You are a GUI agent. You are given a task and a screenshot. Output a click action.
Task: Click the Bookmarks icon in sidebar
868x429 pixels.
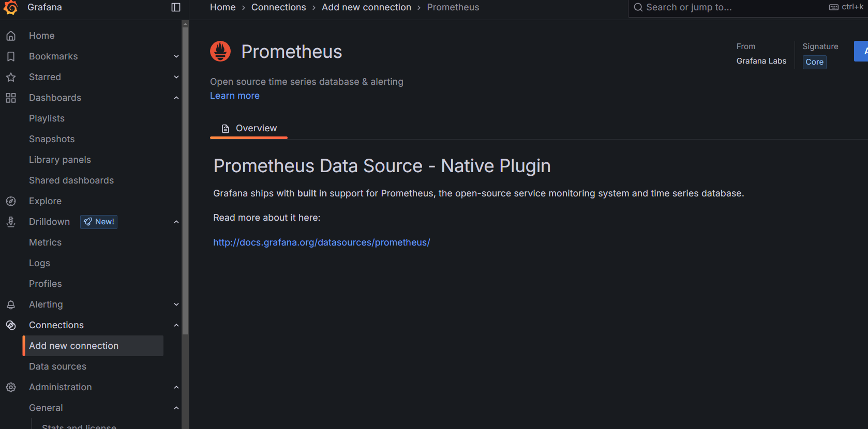(x=11, y=56)
